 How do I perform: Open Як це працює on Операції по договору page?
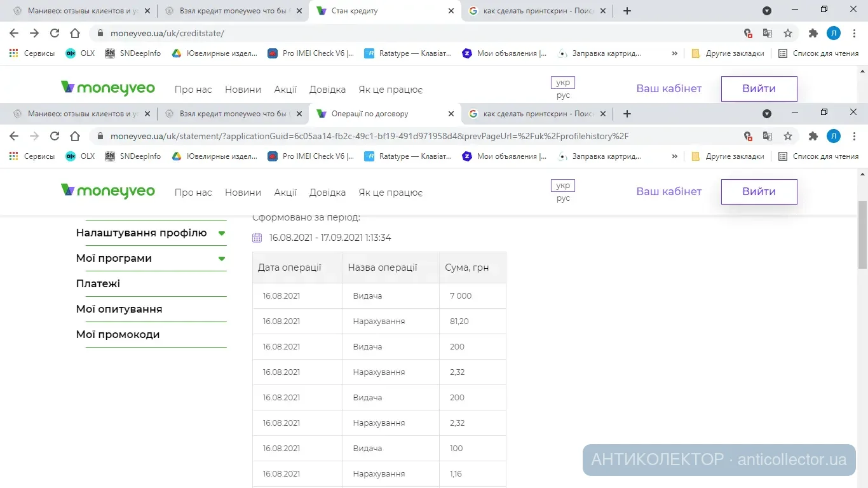tap(390, 192)
